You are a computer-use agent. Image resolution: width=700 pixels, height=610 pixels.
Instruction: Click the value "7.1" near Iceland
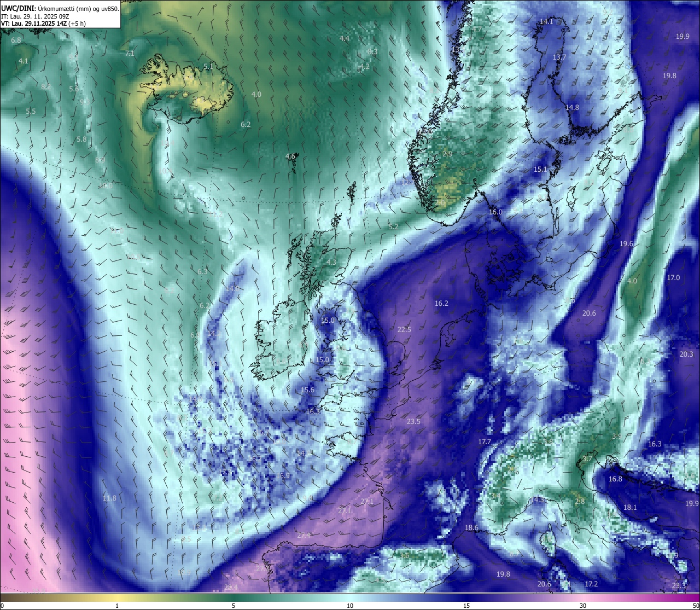click(x=130, y=54)
